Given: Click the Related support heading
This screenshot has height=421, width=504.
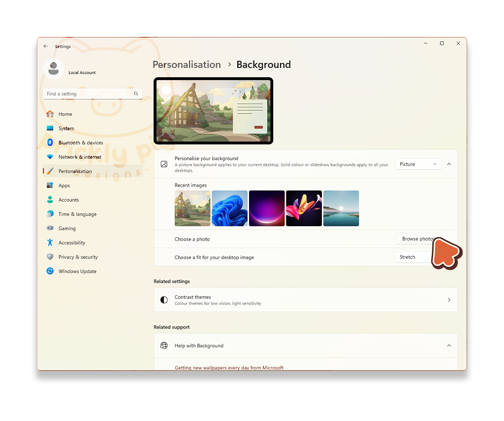Looking at the screenshot, I should tap(172, 327).
